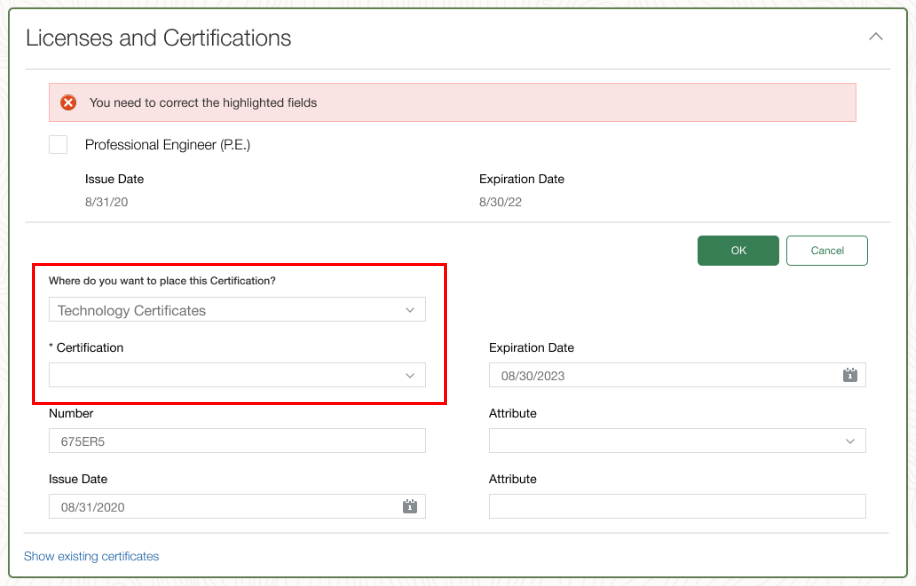916x586 pixels.
Task: Open the Issue Date calendar picker icon
Action: click(409, 507)
